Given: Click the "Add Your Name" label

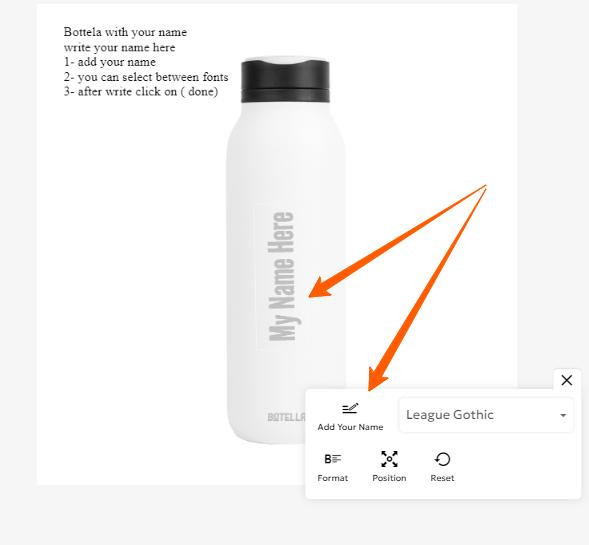Looking at the screenshot, I should [x=350, y=427].
